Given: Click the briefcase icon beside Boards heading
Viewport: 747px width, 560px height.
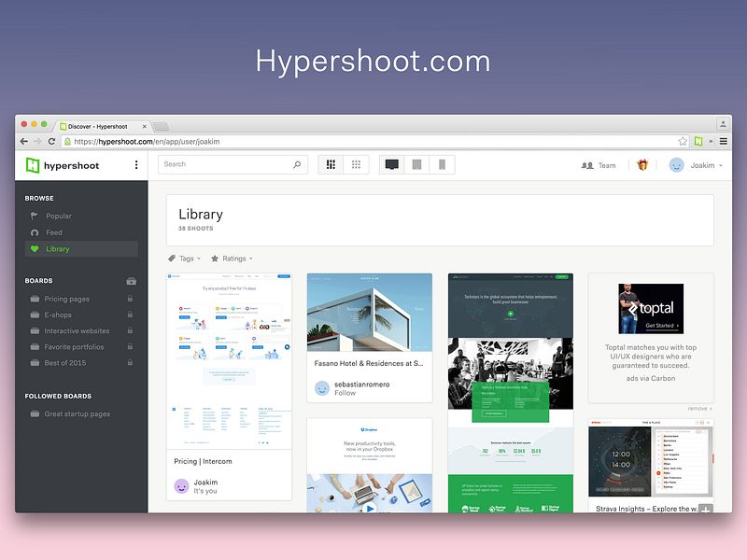Looking at the screenshot, I should [131, 281].
